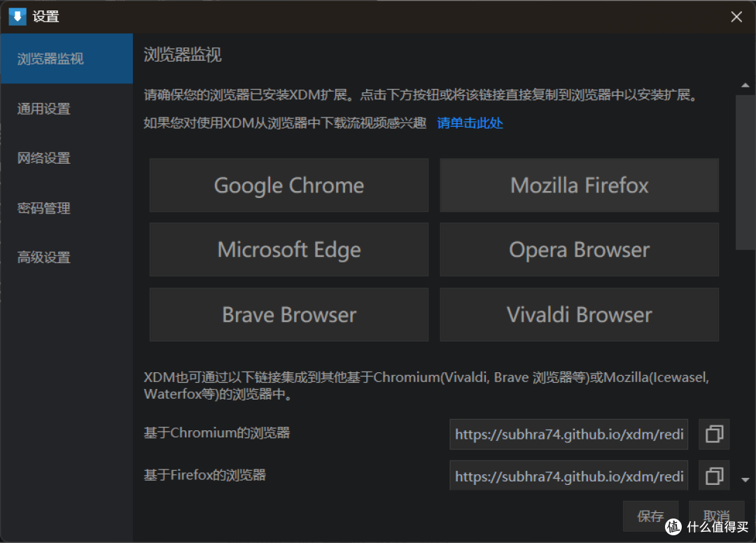
Task: Click the 请单击此处 streaming video link
Action: (470, 122)
